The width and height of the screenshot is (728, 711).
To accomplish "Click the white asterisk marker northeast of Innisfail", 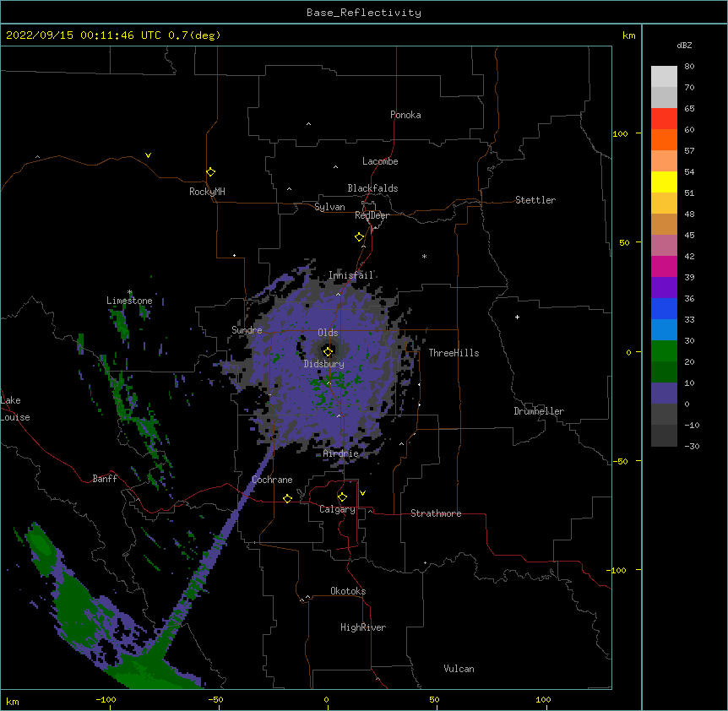I will coord(424,256).
